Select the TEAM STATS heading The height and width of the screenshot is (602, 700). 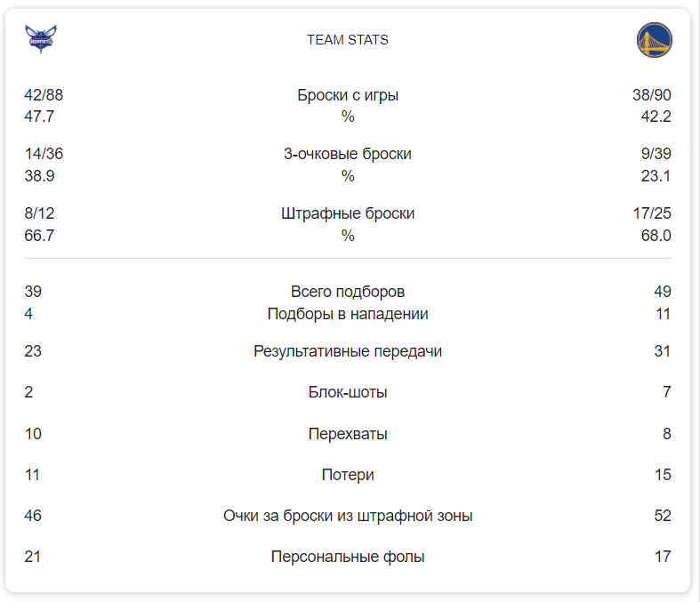click(x=347, y=40)
